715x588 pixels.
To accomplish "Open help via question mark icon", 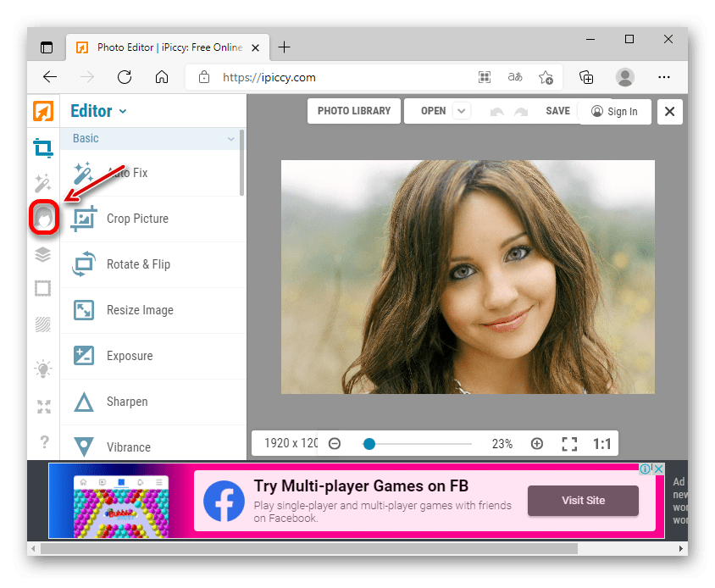I will click(x=44, y=441).
